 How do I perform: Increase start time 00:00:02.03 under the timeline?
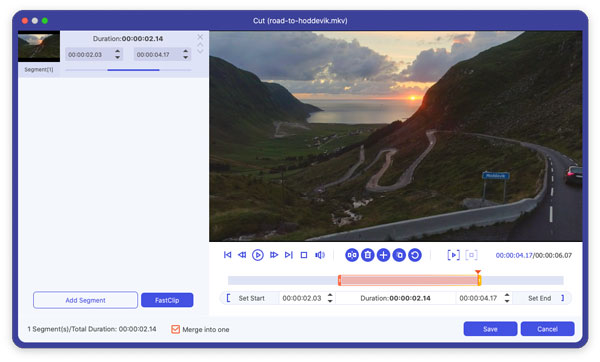(330, 295)
